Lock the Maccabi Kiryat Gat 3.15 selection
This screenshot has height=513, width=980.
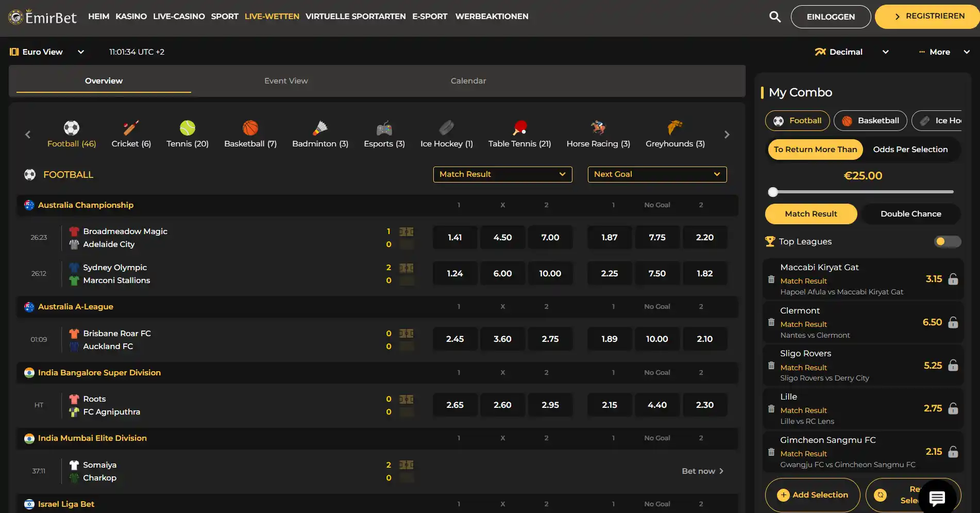tap(953, 279)
